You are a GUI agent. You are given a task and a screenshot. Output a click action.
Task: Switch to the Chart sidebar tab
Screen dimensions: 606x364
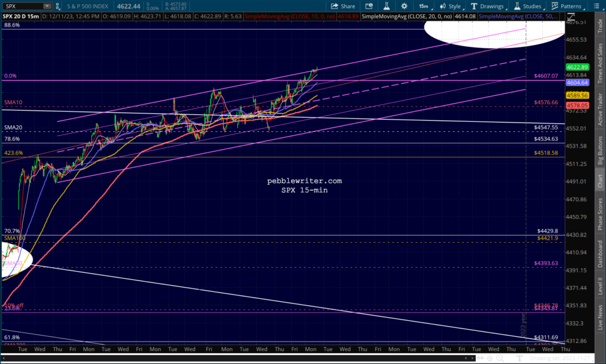[x=600, y=181]
